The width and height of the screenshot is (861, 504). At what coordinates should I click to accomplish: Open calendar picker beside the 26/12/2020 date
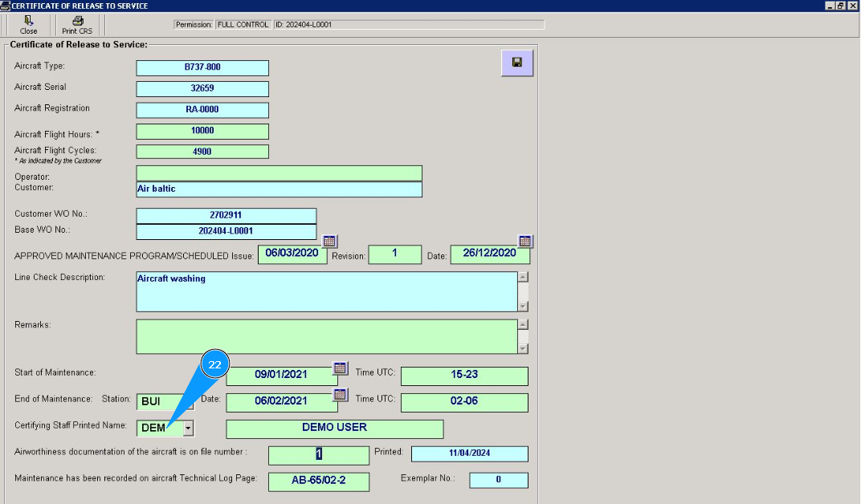point(525,241)
